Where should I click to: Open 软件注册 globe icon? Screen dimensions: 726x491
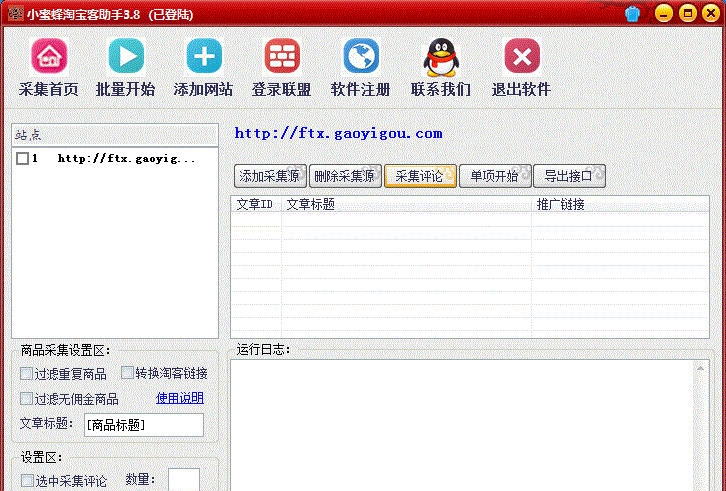[x=361, y=56]
